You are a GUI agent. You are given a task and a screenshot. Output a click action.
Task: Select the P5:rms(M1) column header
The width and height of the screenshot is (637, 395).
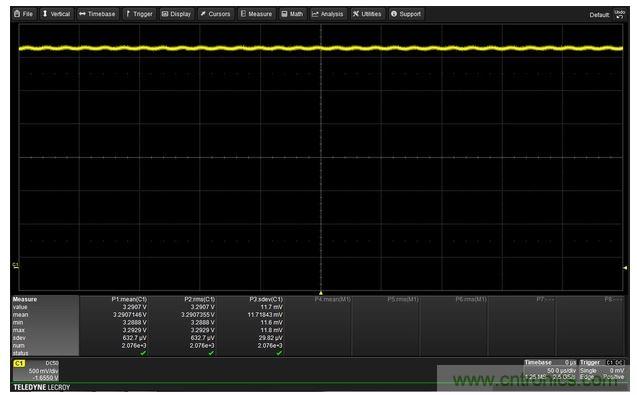coord(403,299)
